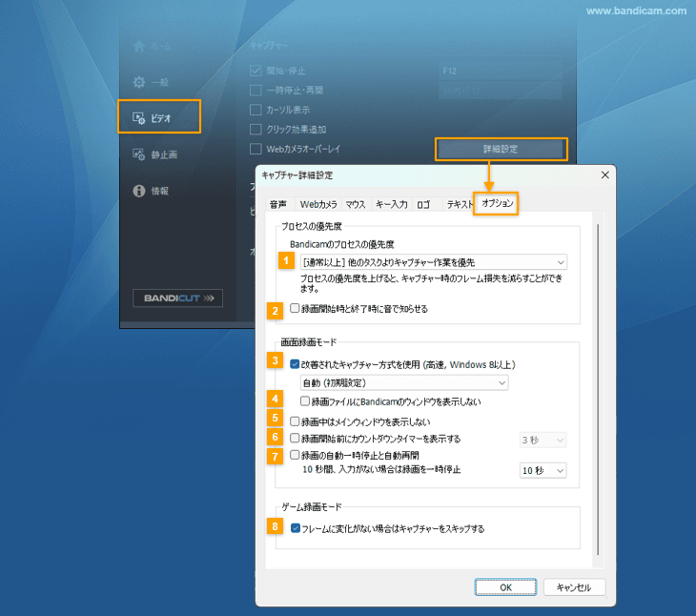Switch to the テキスト tab
The width and height of the screenshot is (696, 616).
(x=460, y=204)
